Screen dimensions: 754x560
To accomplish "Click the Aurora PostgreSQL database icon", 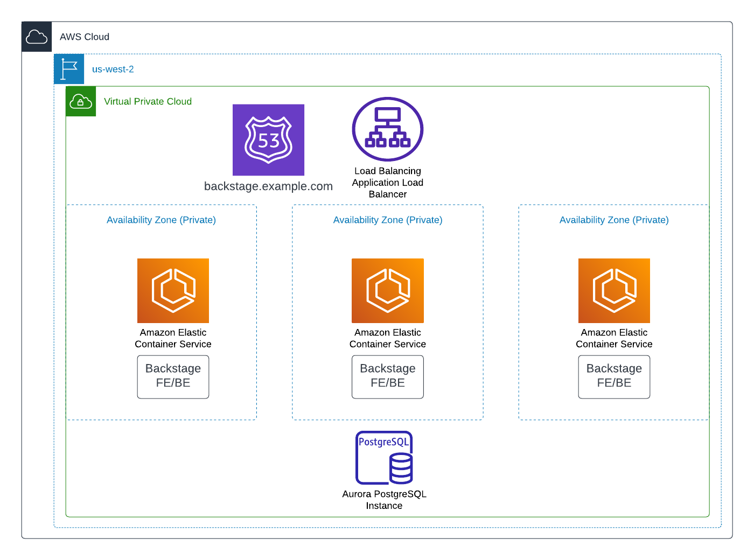I will coord(384,458).
